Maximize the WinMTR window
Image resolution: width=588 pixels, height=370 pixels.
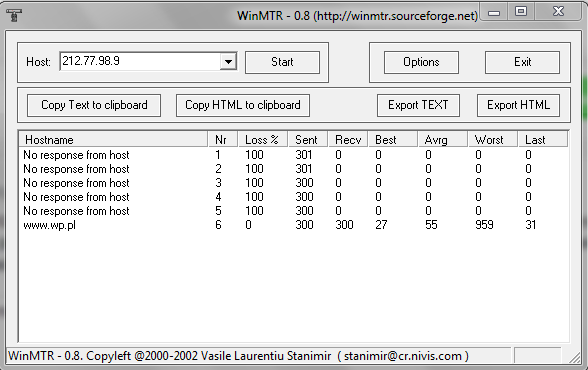(521, 12)
